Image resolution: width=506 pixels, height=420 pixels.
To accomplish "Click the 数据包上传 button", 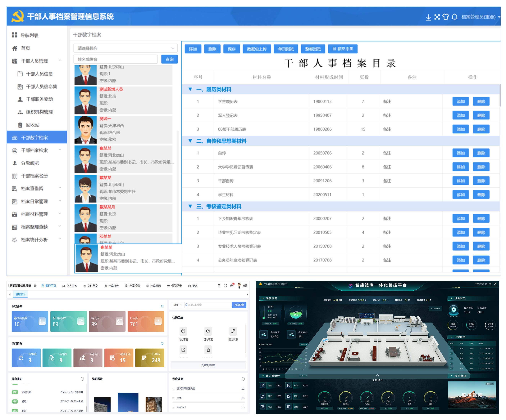I will click(x=257, y=49).
